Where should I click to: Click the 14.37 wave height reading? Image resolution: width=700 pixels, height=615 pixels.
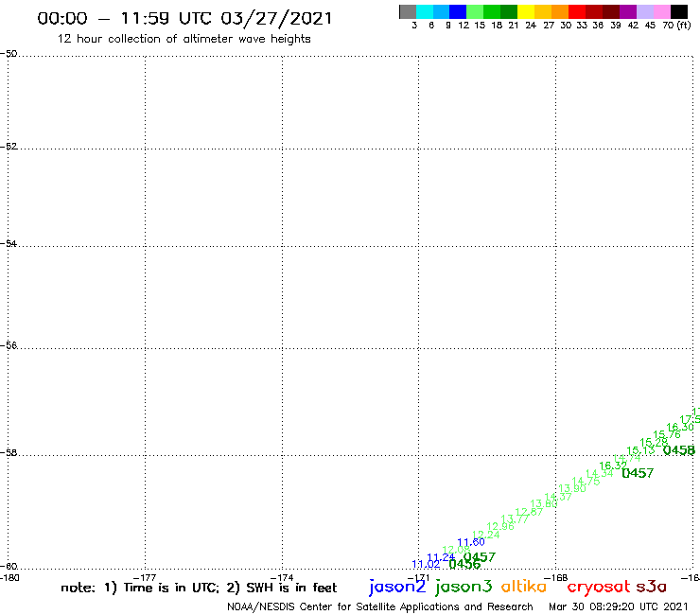pyautogui.click(x=558, y=496)
